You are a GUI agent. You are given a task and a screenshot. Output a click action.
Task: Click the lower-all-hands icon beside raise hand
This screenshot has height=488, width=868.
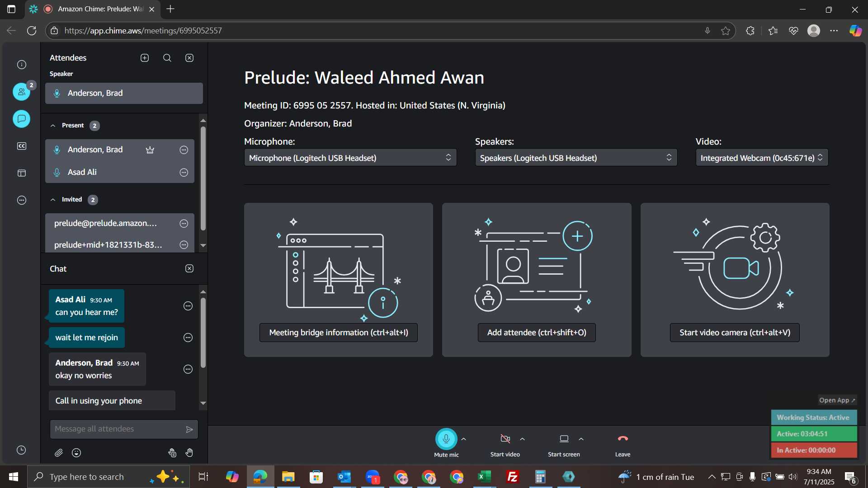click(172, 453)
